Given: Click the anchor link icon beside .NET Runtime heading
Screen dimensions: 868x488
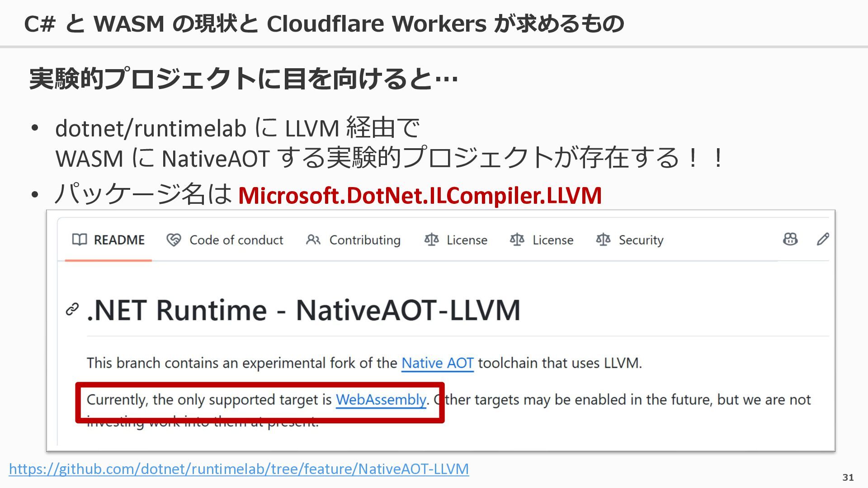Looking at the screenshot, I should (x=72, y=310).
